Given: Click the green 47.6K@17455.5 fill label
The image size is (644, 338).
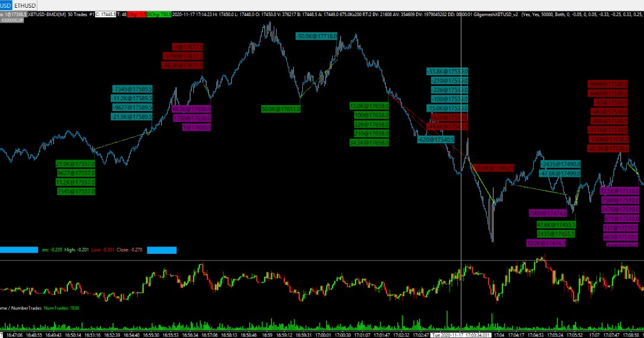Looking at the screenshot, I should [x=556, y=225].
